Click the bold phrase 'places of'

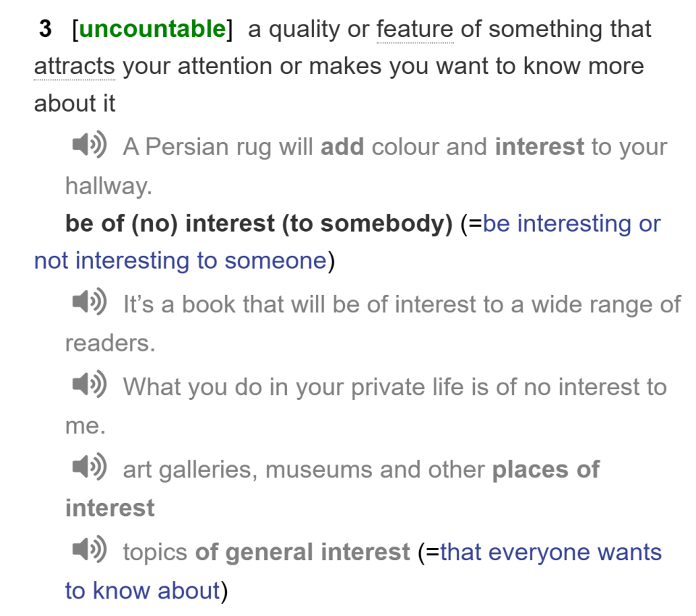point(545,470)
